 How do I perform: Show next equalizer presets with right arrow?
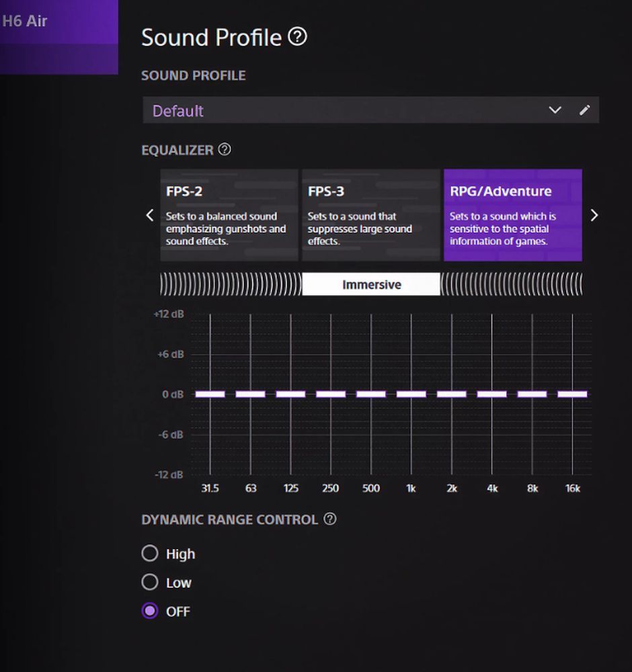[594, 215]
